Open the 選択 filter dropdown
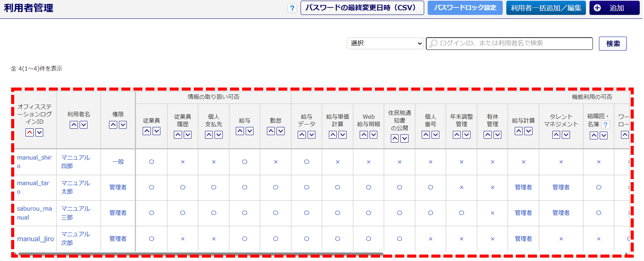 (385, 43)
